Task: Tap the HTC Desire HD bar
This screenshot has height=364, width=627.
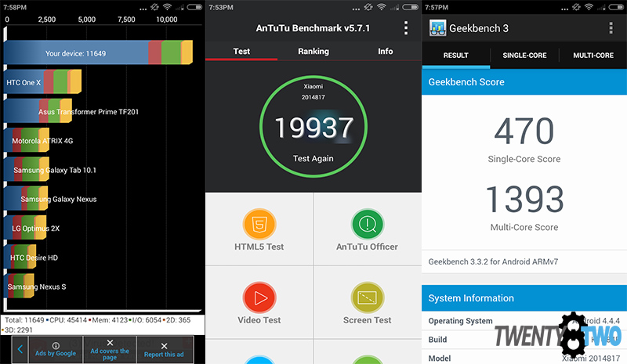Action: (20, 257)
